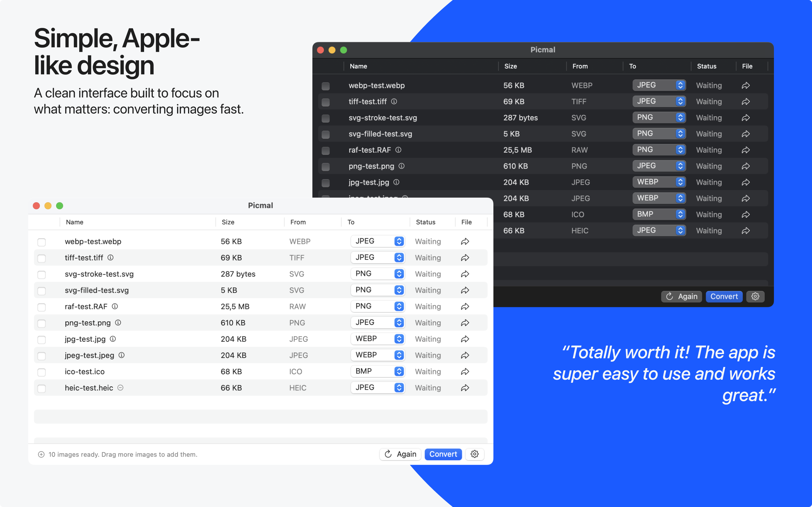View info for png-test.png
Screen dimensions: 812x507
click(118, 323)
